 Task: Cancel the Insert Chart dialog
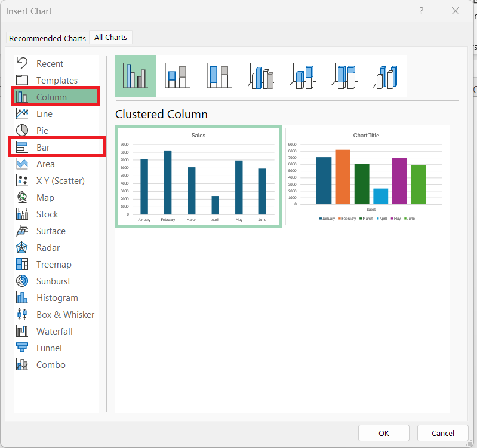pyautogui.click(x=442, y=433)
